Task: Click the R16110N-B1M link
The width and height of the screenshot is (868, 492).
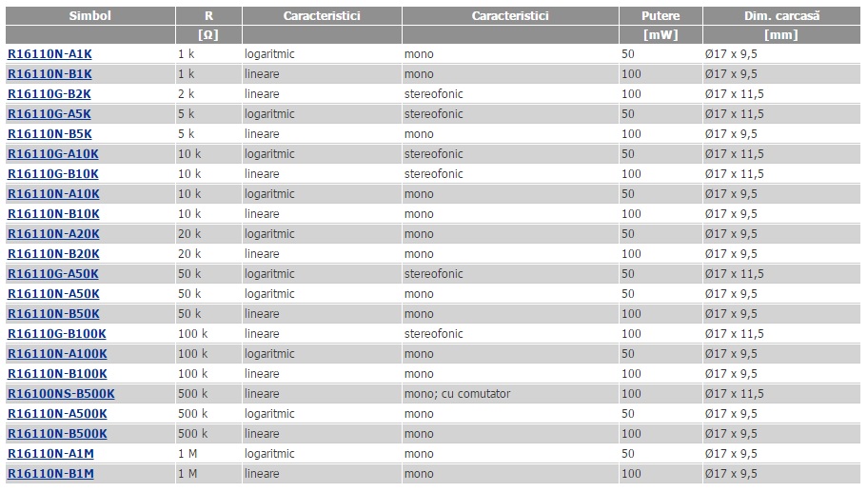Action: coord(51,474)
